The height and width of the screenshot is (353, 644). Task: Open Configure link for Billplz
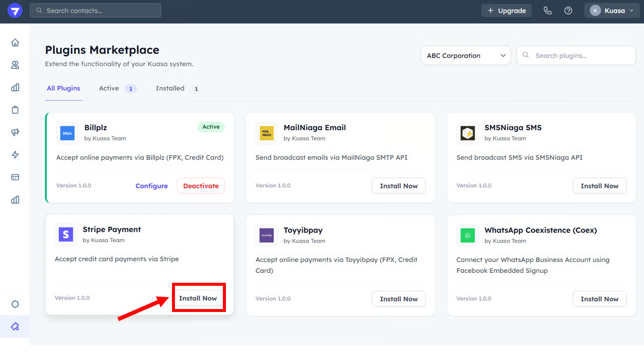[152, 186]
